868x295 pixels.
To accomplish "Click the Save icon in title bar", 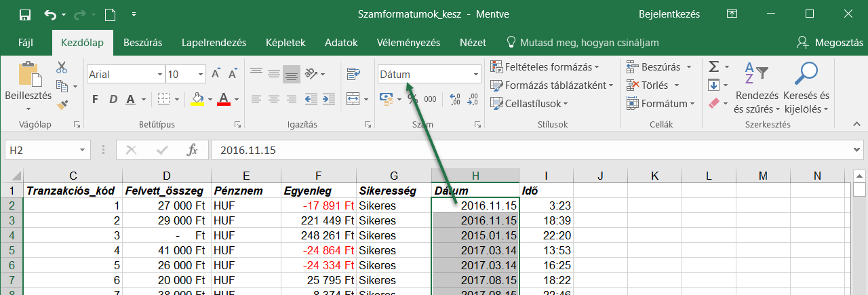I will tap(24, 14).
